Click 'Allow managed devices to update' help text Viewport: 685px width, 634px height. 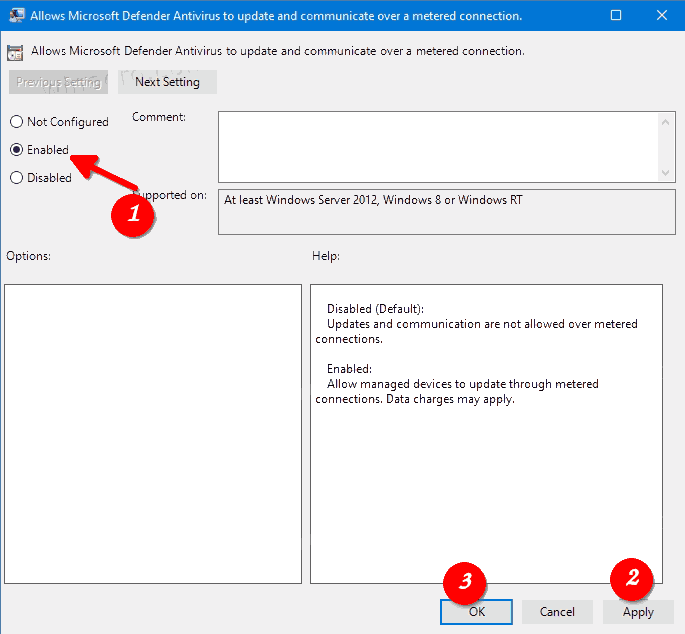point(417,384)
